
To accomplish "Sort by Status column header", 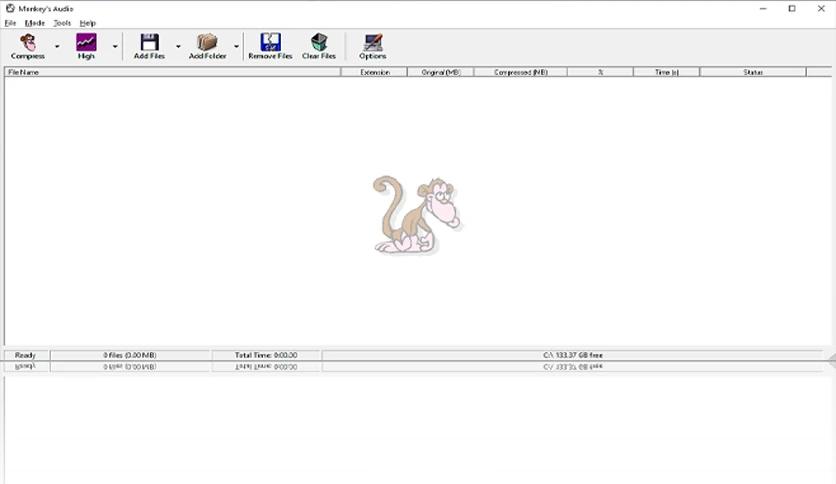I will click(753, 72).
